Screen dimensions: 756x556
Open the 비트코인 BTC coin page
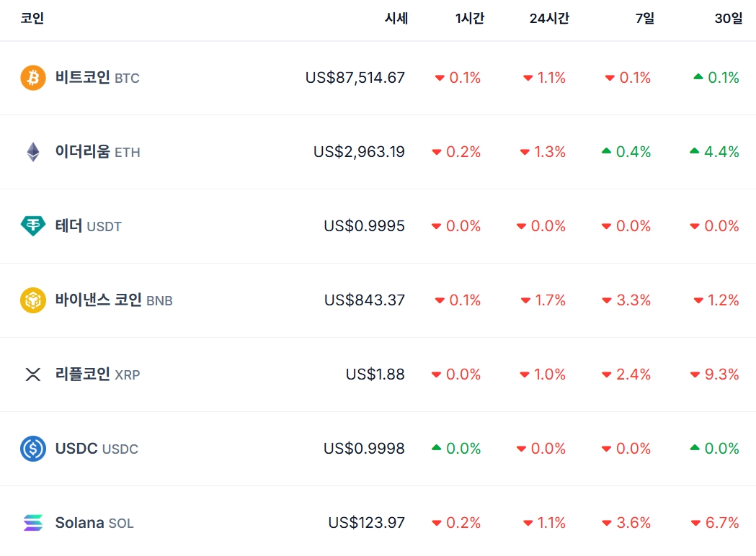tap(97, 78)
